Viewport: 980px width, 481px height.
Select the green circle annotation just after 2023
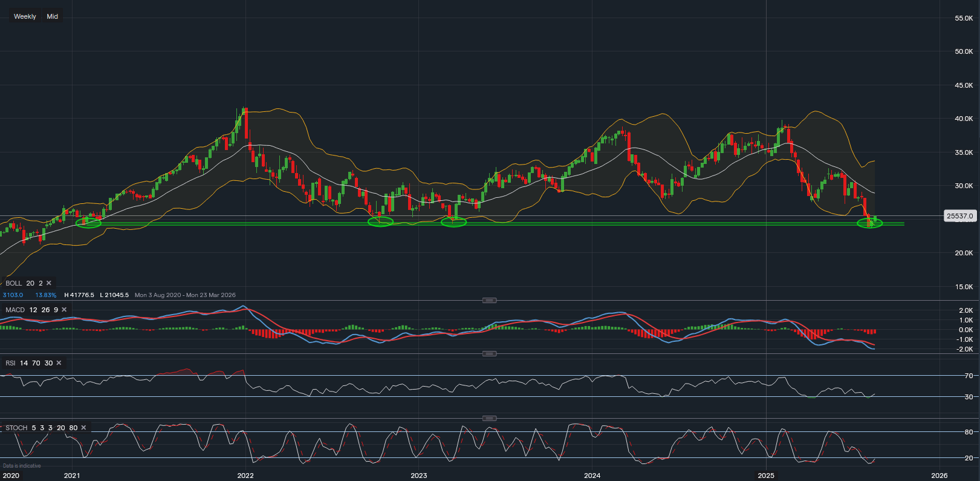(453, 222)
